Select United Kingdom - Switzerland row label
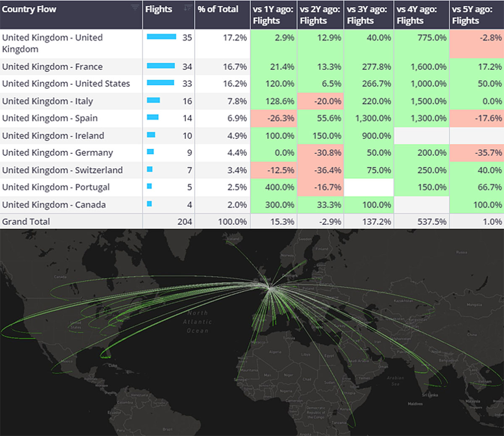Screen dimensions: 504x436 (x=62, y=170)
